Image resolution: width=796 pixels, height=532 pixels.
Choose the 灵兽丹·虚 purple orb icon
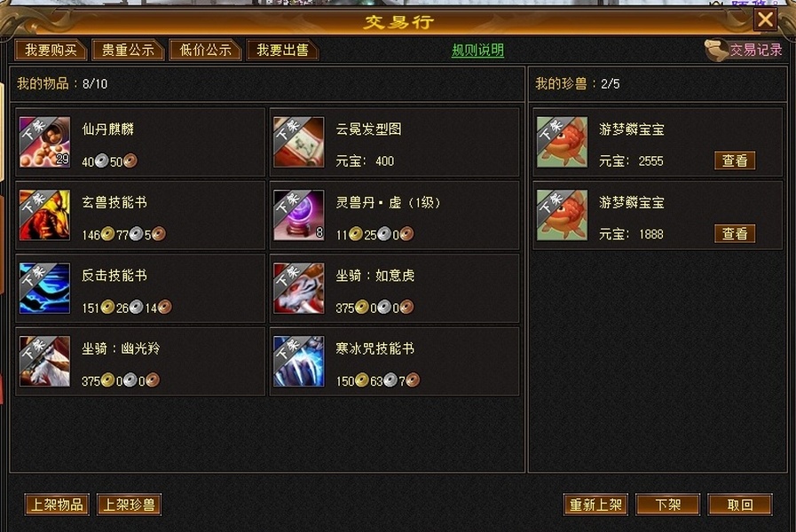click(298, 215)
